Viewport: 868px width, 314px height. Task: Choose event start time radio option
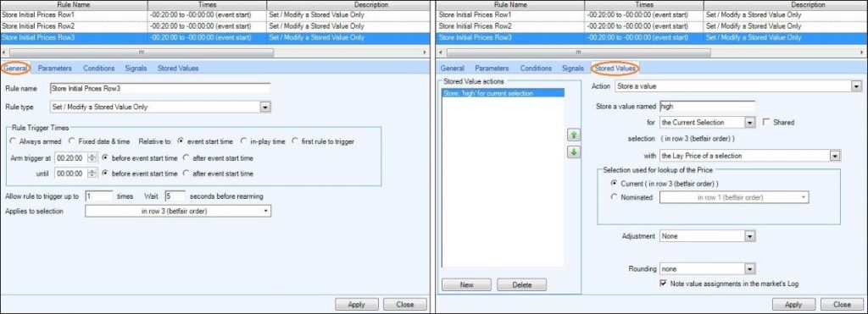click(x=181, y=141)
